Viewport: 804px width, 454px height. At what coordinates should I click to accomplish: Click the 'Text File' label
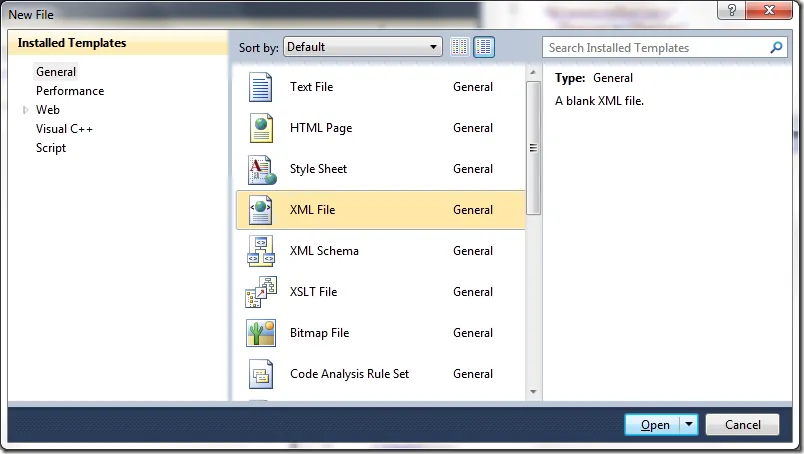311,87
